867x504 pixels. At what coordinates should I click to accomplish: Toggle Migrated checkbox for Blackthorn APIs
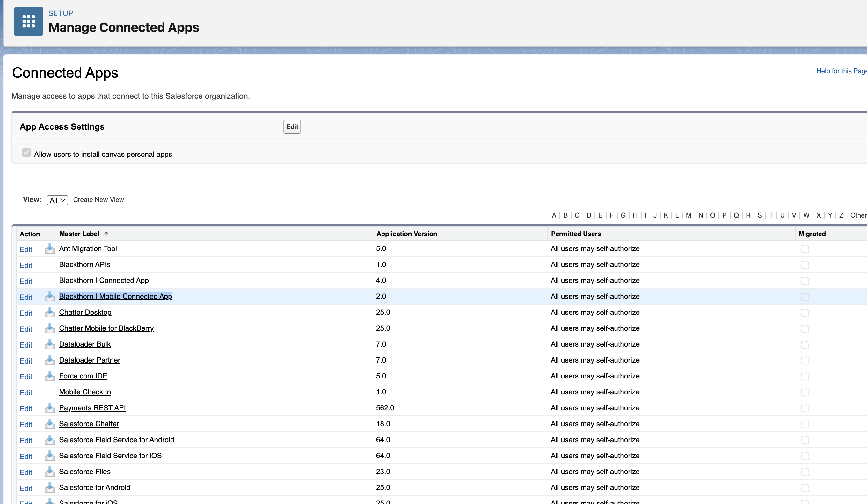[805, 265]
